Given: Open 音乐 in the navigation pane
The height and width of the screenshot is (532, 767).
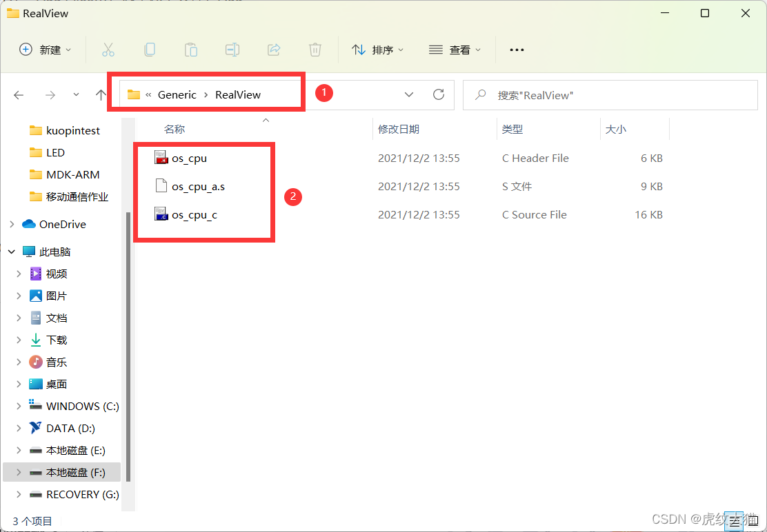Looking at the screenshot, I should 48,362.
